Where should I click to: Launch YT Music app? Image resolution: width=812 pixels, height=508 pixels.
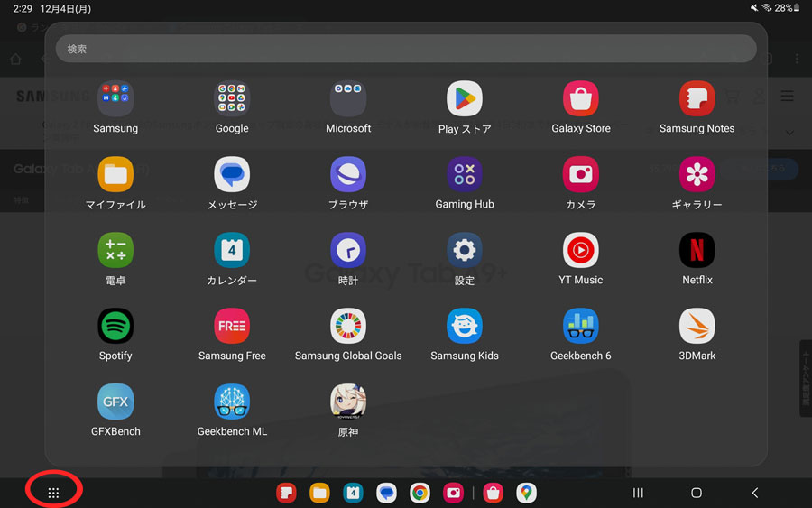coord(580,250)
